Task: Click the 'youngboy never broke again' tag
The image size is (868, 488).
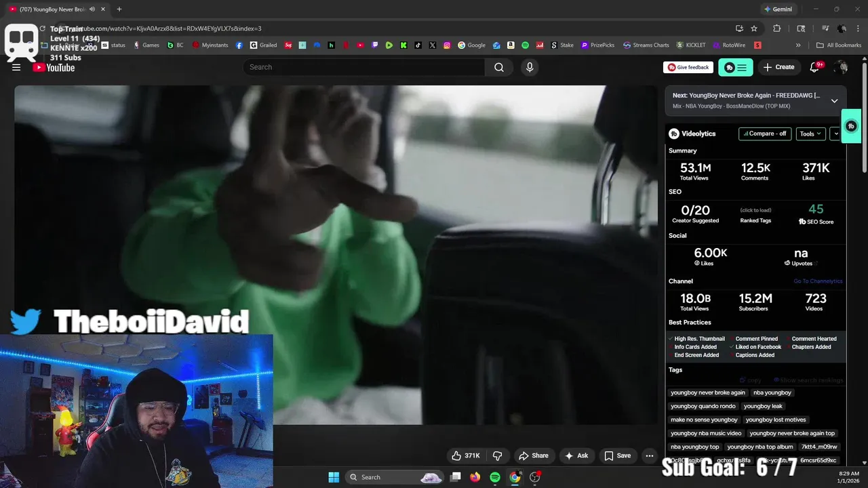Action: click(x=708, y=392)
